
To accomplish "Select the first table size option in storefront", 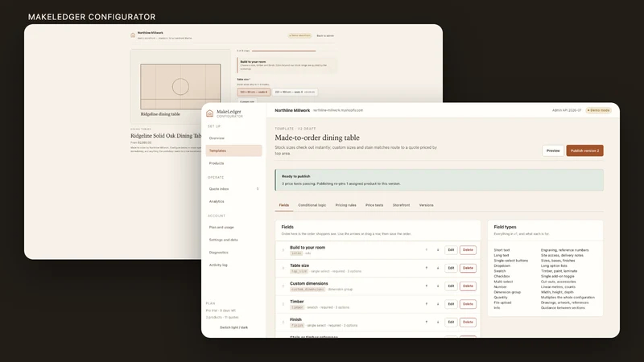I will click(254, 92).
